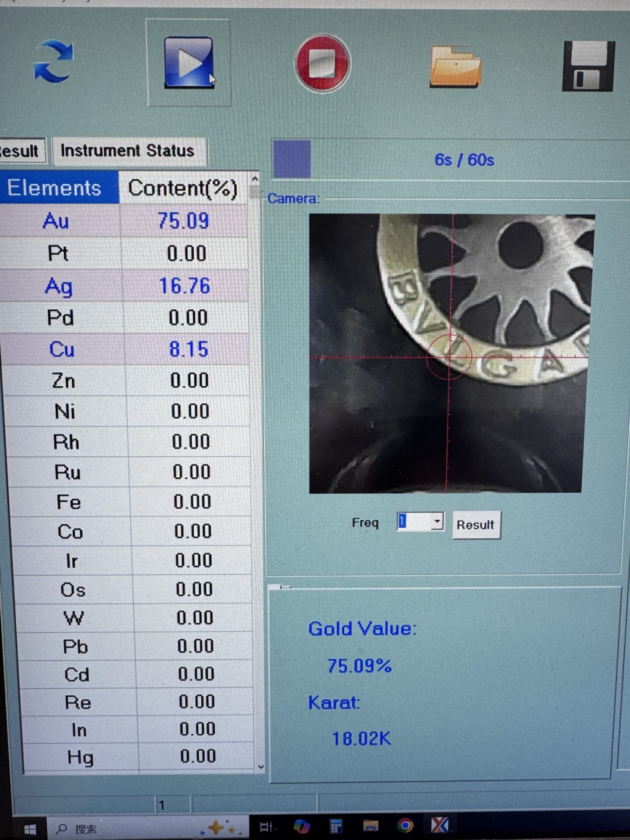Open Copilot from the taskbar
The width and height of the screenshot is (630, 840).
point(302,826)
